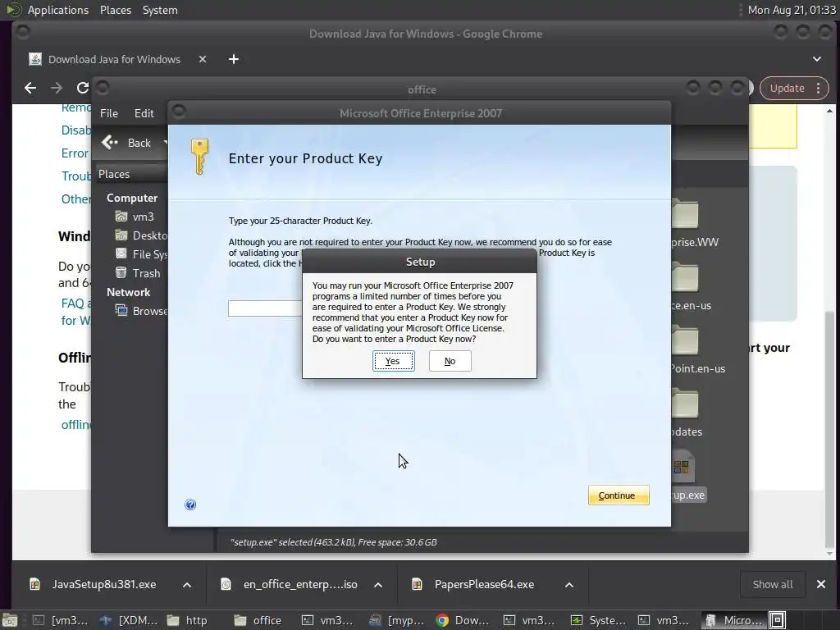Click Chrome's forward navigation arrow
This screenshot has height=630, width=840.
(x=57, y=88)
